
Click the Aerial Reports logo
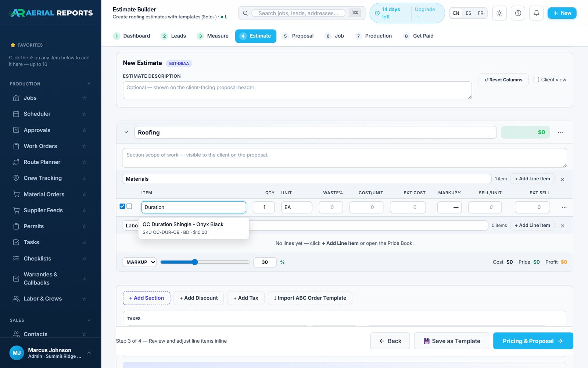point(51,13)
